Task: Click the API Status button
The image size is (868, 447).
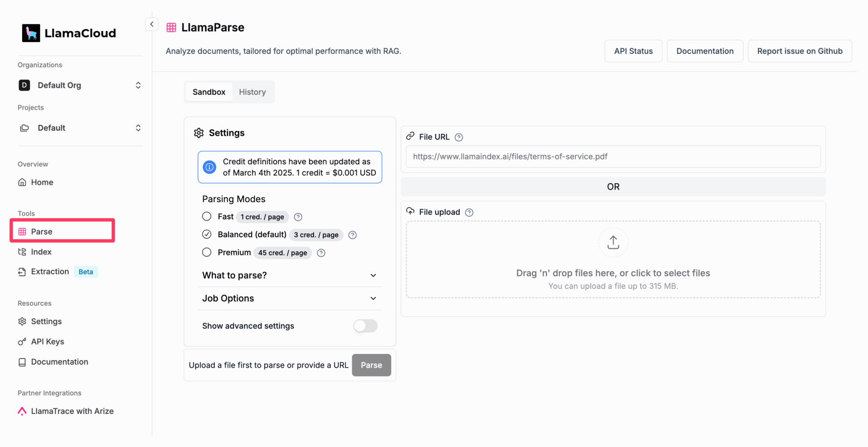Action: pyautogui.click(x=633, y=51)
